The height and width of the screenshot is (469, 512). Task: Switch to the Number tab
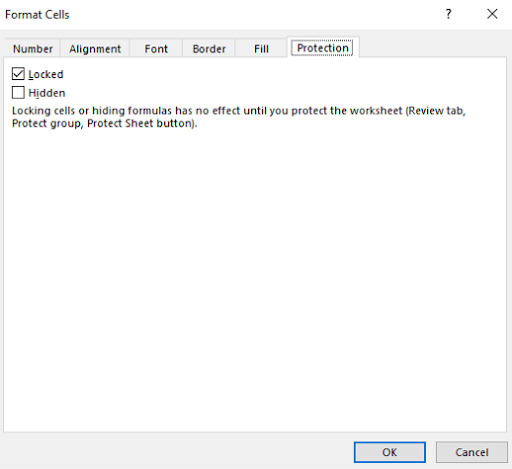33,49
